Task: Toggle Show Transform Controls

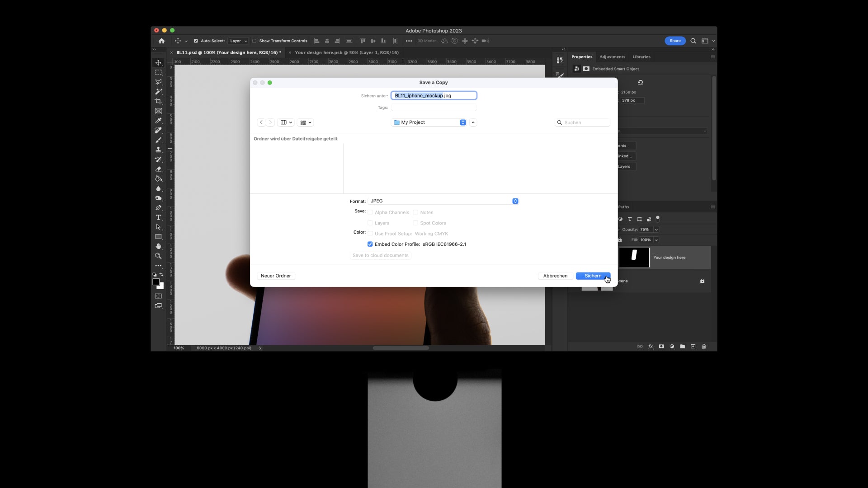Action: click(x=255, y=41)
